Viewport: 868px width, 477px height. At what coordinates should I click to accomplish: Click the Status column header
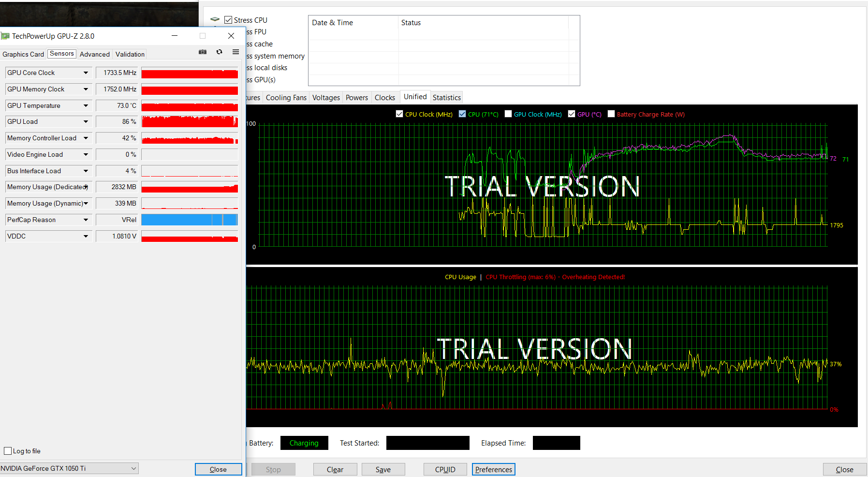pos(484,22)
